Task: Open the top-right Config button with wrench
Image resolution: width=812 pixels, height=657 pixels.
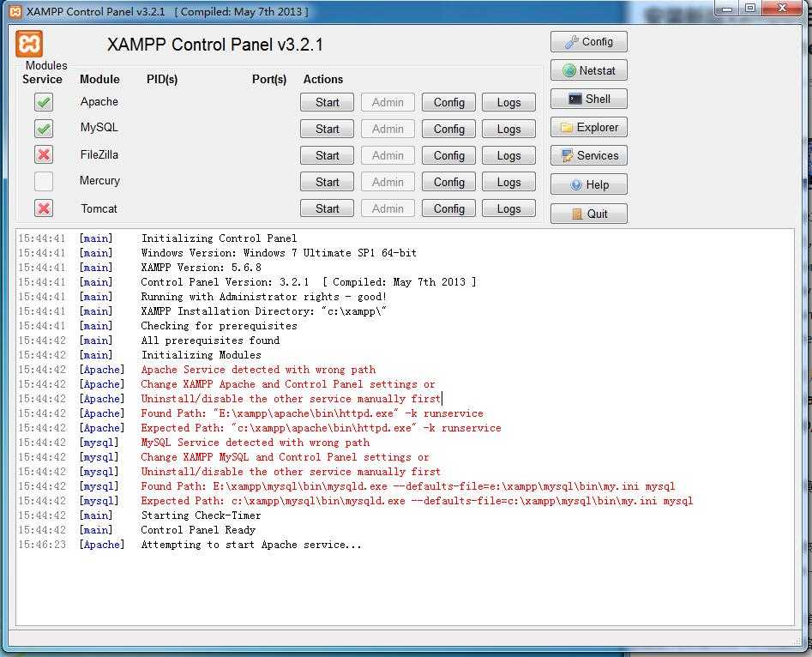Action: pos(589,42)
